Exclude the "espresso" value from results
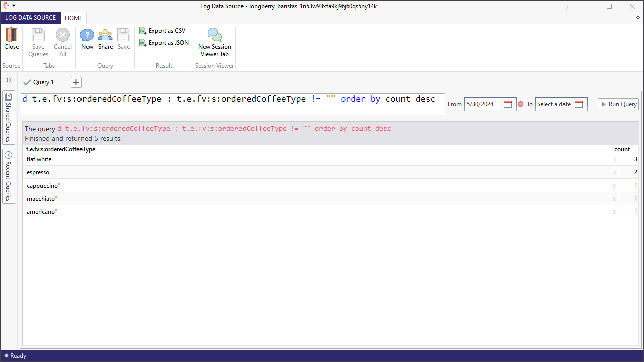 (x=614, y=172)
